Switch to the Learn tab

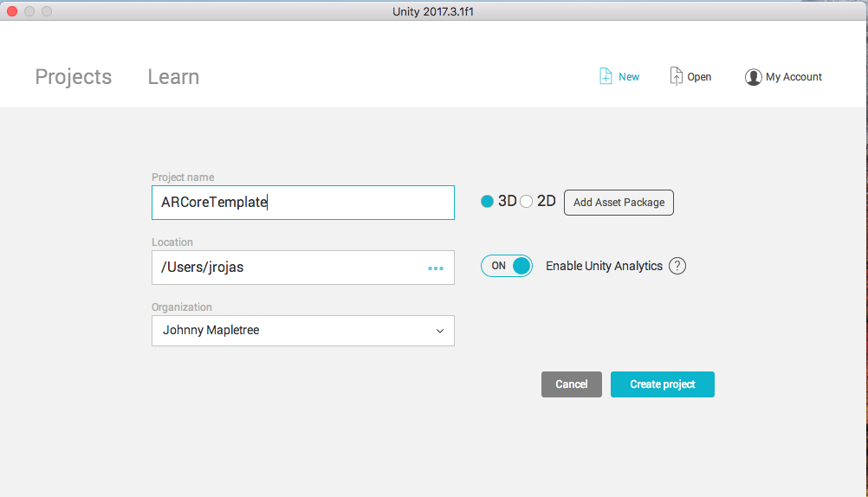point(173,77)
